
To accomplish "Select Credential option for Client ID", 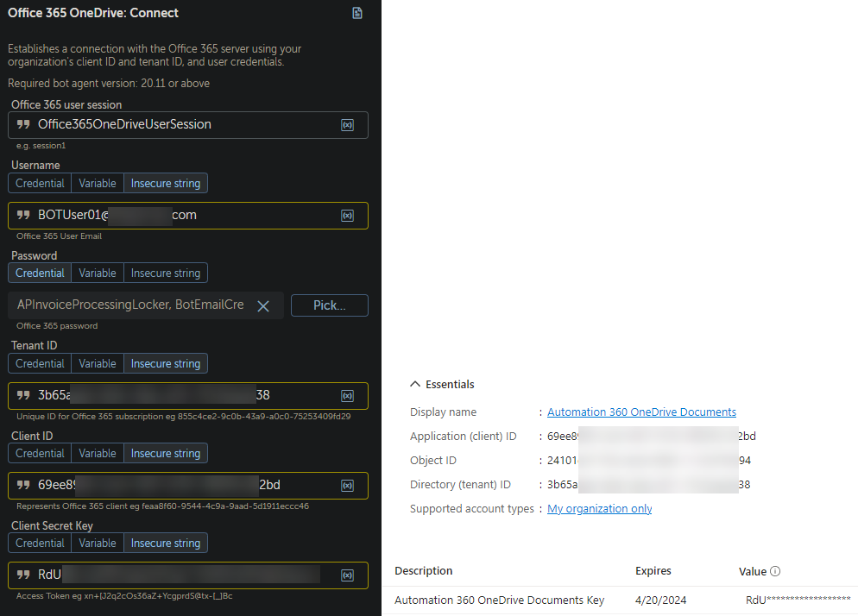I will coord(40,454).
